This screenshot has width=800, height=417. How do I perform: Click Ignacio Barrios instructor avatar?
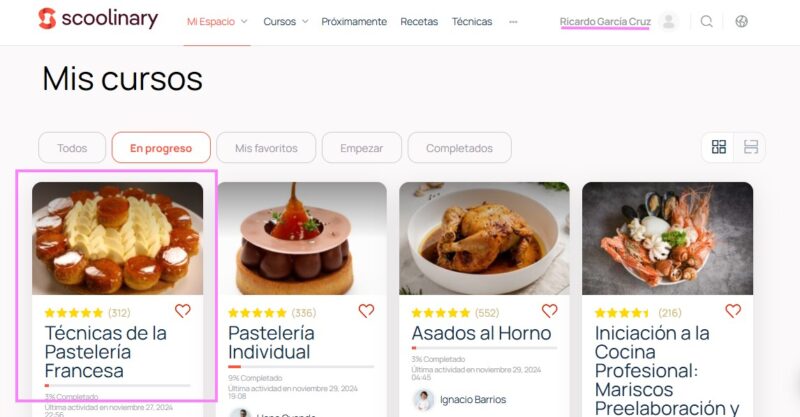pyautogui.click(x=423, y=400)
